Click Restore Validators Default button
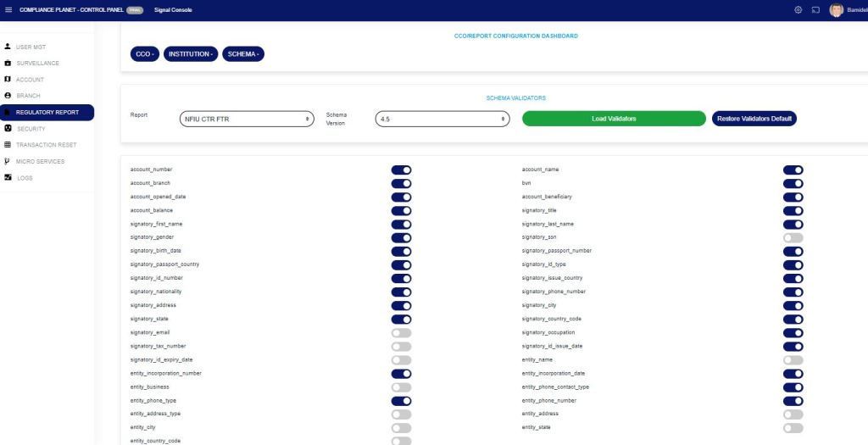The image size is (868, 445). coord(754,119)
